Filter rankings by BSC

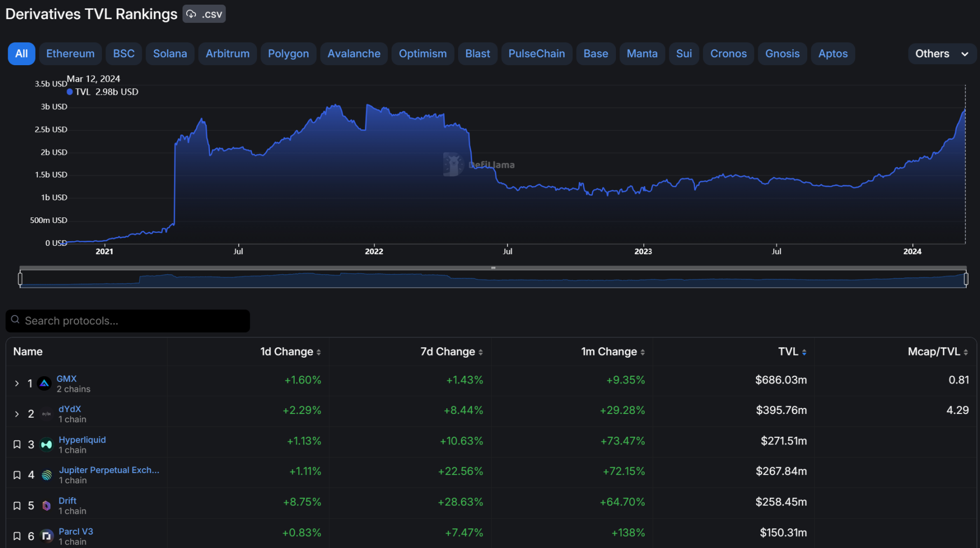[x=124, y=54]
